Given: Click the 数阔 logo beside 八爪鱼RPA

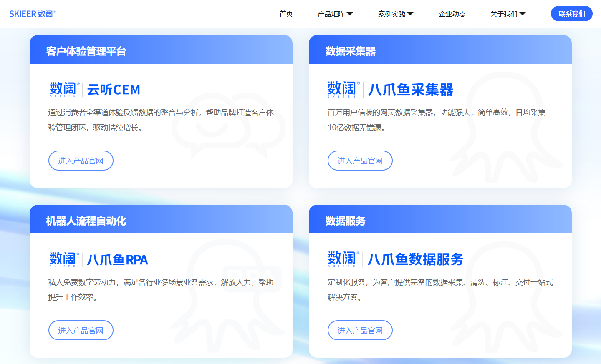Looking at the screenshot, I should (x=64, y=259).
